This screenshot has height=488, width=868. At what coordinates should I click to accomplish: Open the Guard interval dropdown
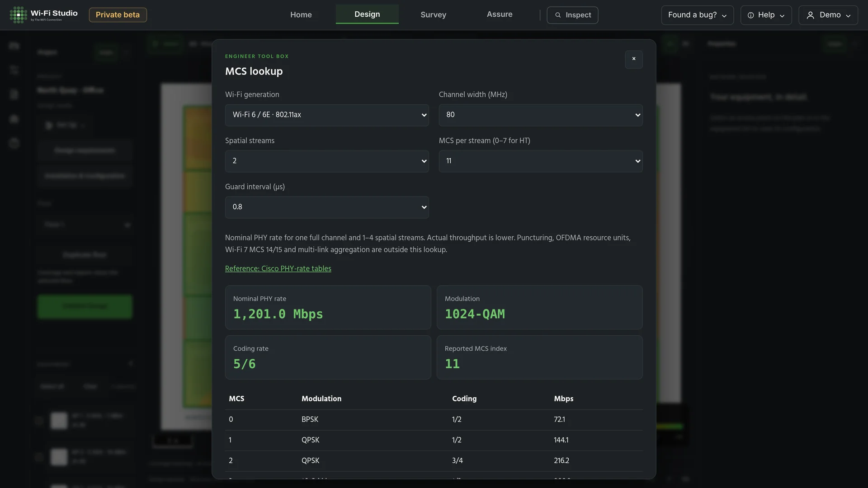pyautogui.click(x=327, y=207)
